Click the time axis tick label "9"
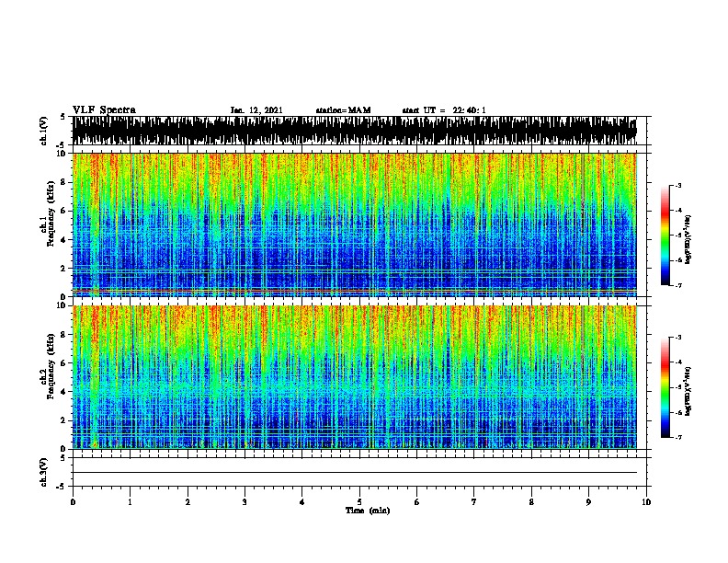 click(x=588, y=501)
